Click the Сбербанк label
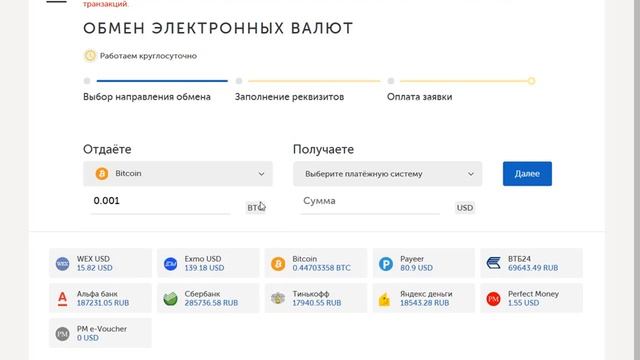The image size is (640, 360). click(202, 294)
